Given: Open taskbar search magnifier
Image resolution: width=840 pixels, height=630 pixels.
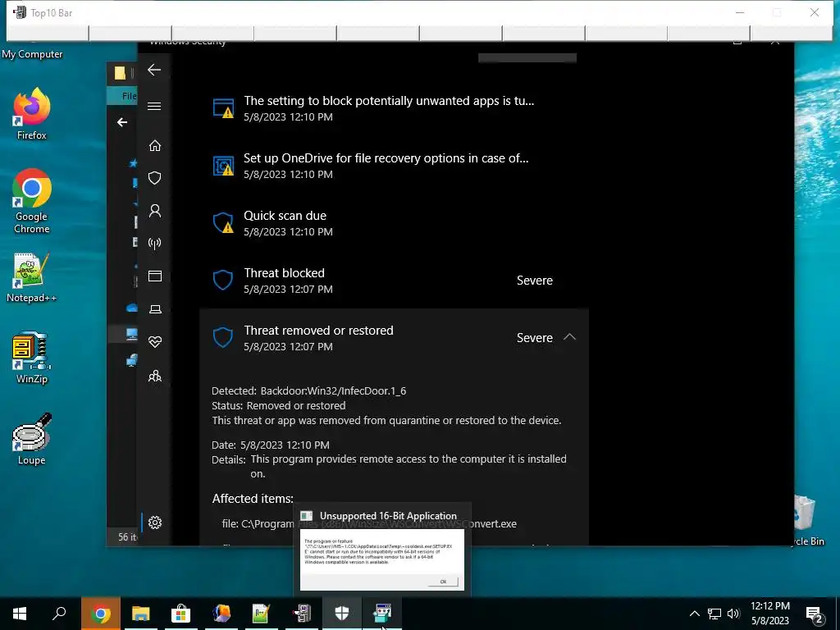Looking at the screenshot, I should (59, 614).
